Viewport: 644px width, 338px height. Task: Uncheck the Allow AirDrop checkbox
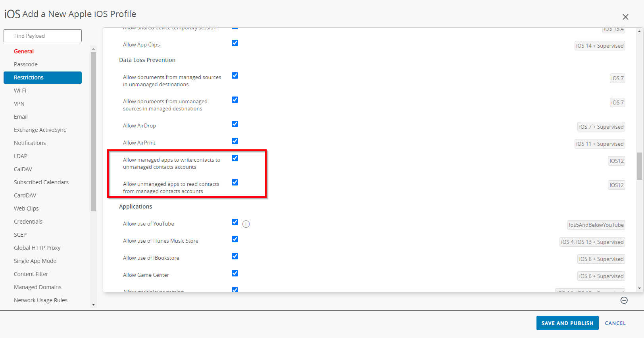(235, 124)
